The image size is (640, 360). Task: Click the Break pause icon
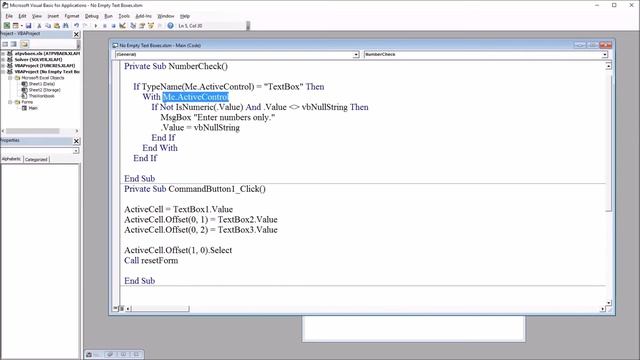(104, 26)
